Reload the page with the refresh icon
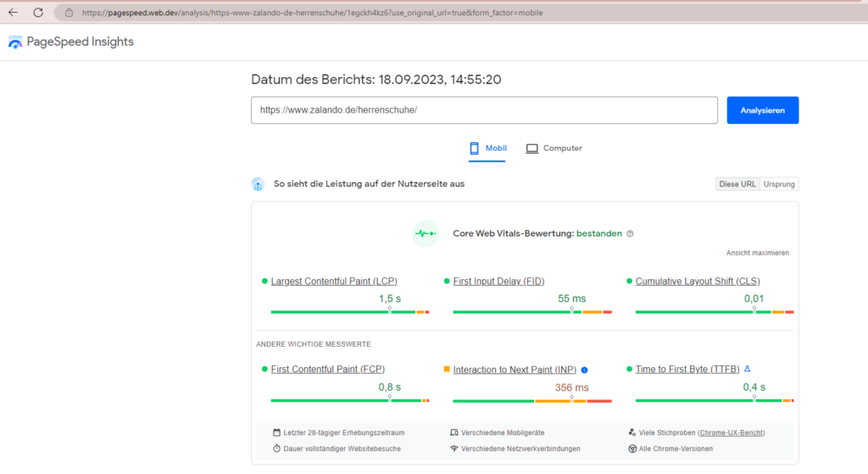The height and width of the screenshot is (474, 868). tap(38, 12)
